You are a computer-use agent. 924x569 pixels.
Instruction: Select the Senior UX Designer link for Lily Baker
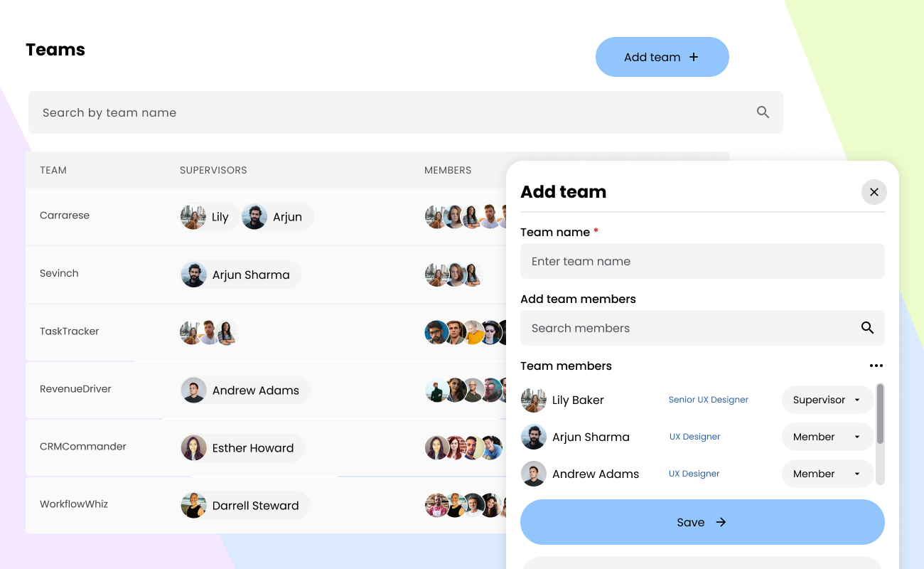[708, 400]
